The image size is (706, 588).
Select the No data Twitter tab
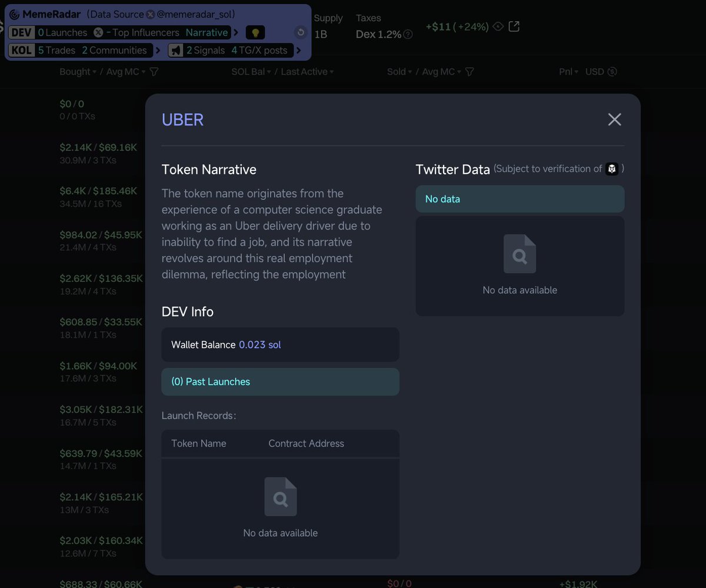pyautogui.click(x=520, y=199)
